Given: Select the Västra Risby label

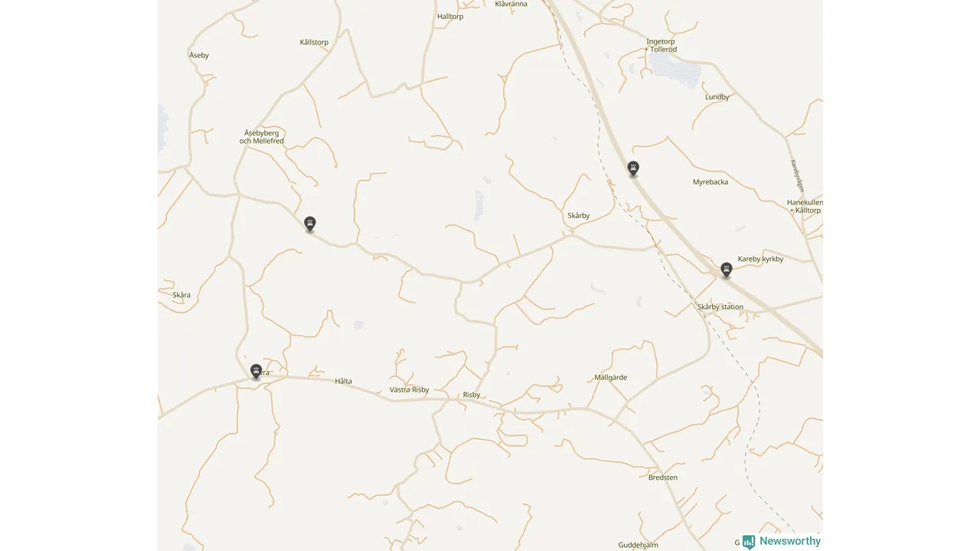Looking at the screenshot, I should point(410,390).
